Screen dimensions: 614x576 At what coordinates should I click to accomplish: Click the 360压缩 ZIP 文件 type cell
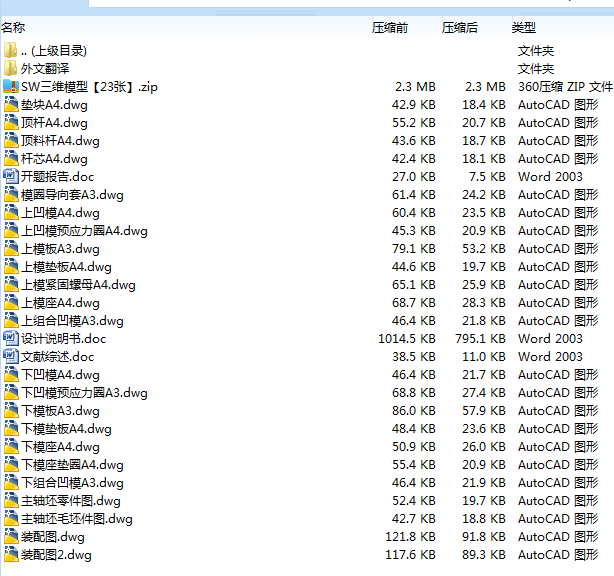click(x=565, y=87)
